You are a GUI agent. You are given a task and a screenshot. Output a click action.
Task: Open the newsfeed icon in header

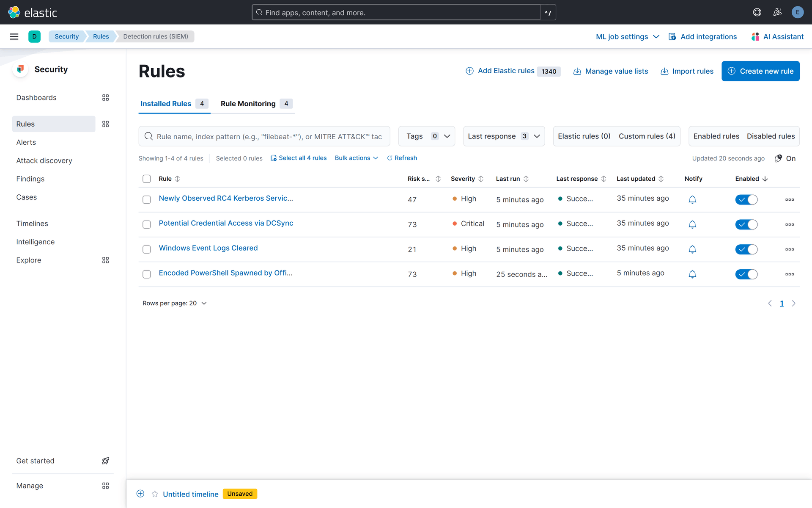pyautogui.click(x=777, y=12)
